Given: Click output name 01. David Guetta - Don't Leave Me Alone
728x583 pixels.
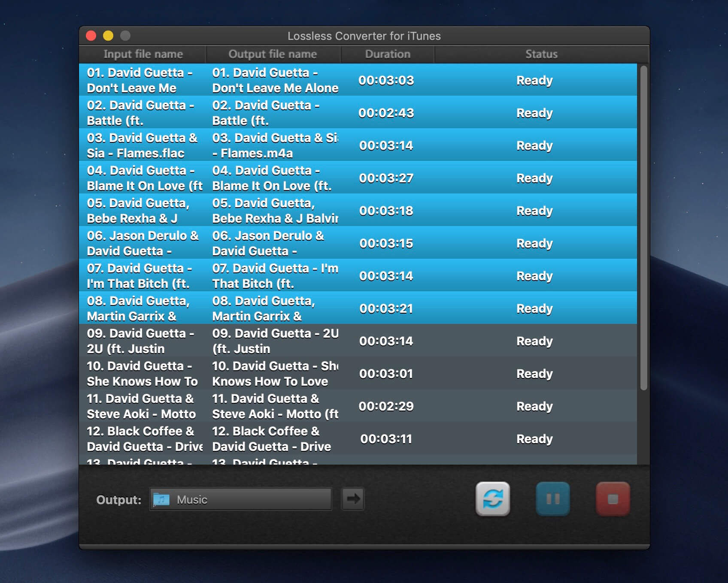Looking at the screenshot, I should tap(275, 80).
